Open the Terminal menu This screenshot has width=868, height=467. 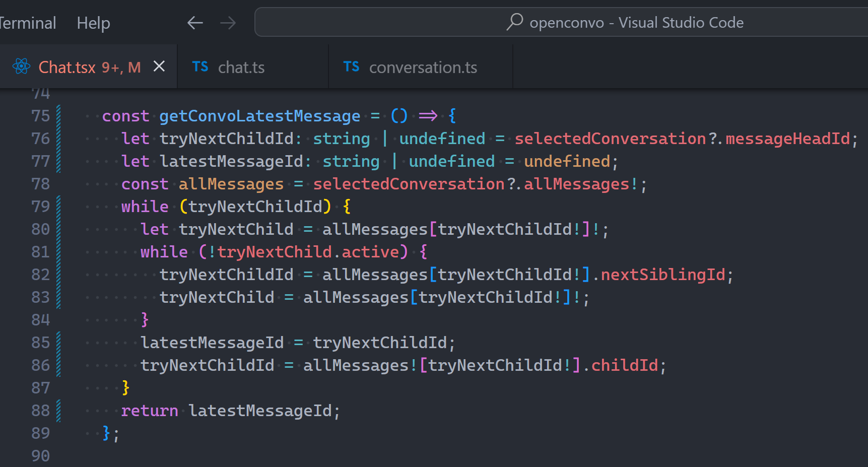[27, 23]
